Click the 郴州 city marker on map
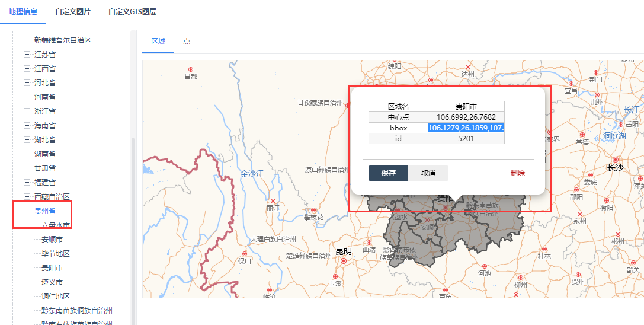Image resolution: width=644 pixels, height=325 pixels. coord(617,234)
